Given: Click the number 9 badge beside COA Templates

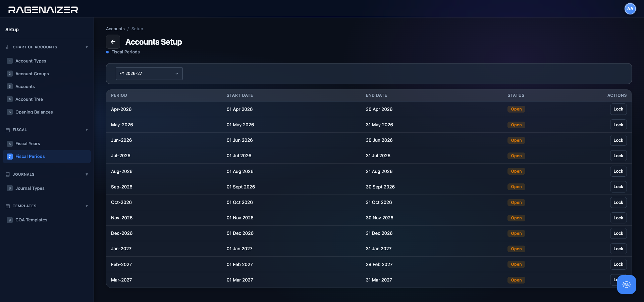Looking at the screenshot, I should (x=10, y=220).
